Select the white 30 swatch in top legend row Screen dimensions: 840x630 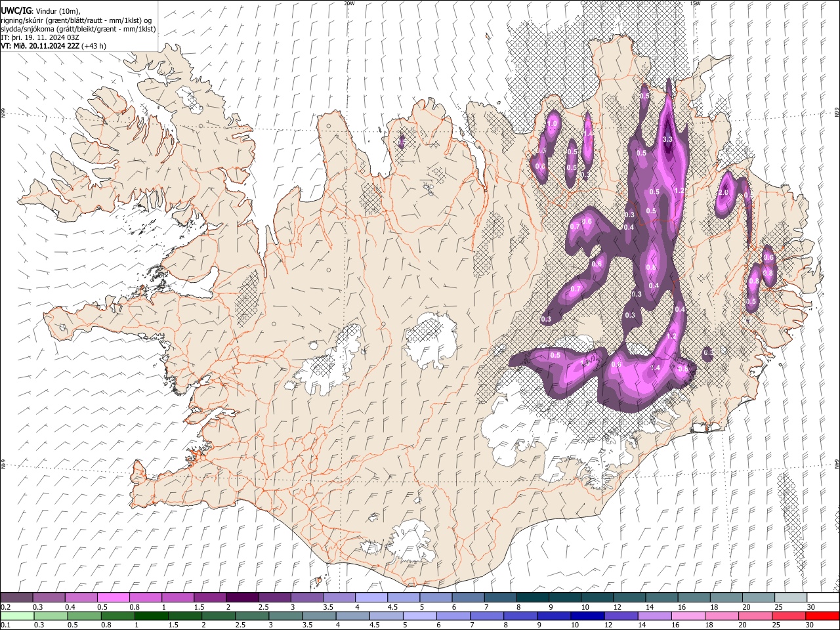(823, 597)
